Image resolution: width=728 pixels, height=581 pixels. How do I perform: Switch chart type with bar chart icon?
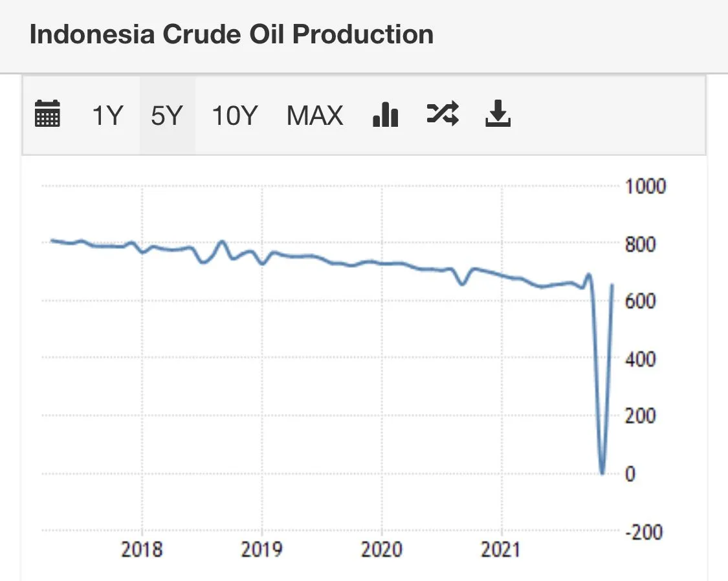(x=386, y=115)
